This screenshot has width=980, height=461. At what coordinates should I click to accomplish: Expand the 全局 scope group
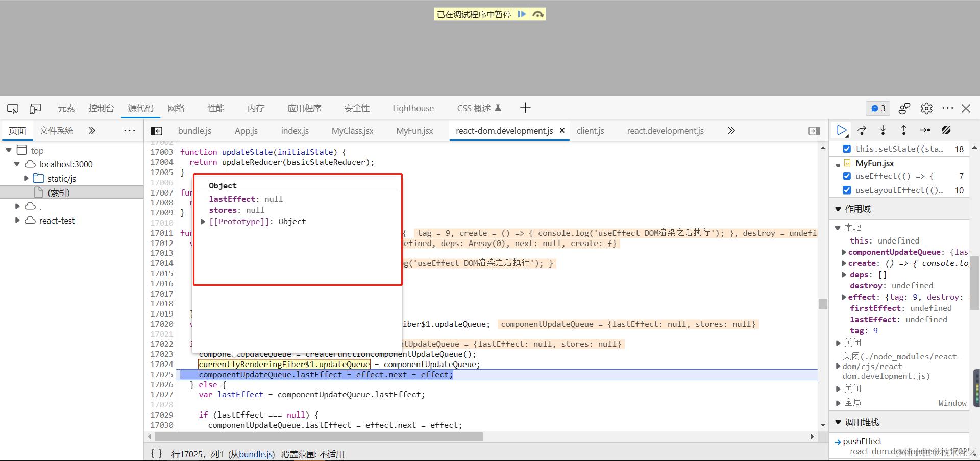(x=838, y=403)
